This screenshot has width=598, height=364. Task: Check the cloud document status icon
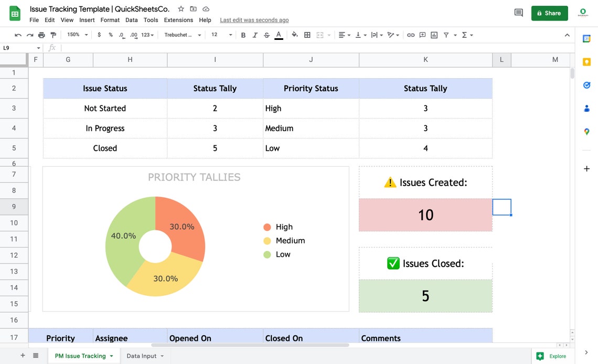tap(206, 9)
